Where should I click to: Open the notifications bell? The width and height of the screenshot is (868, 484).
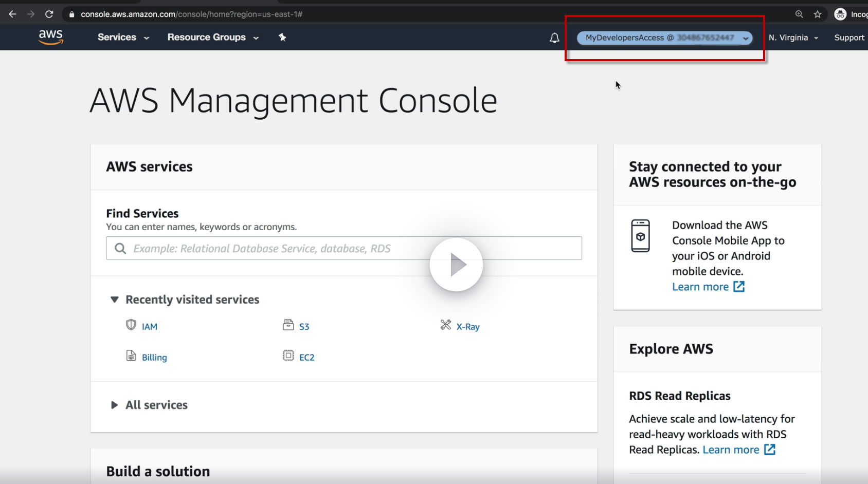coord(554,38)
